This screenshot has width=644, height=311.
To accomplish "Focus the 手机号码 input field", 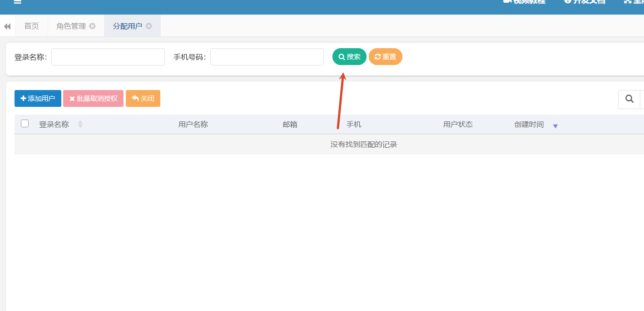I will 267,57.
